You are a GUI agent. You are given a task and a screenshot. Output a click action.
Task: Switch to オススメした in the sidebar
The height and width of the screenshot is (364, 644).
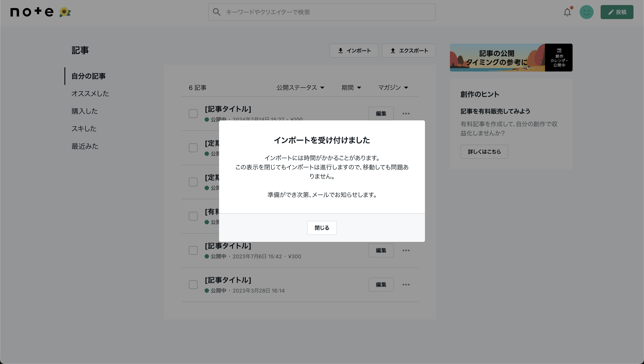[x=90, y=94]
